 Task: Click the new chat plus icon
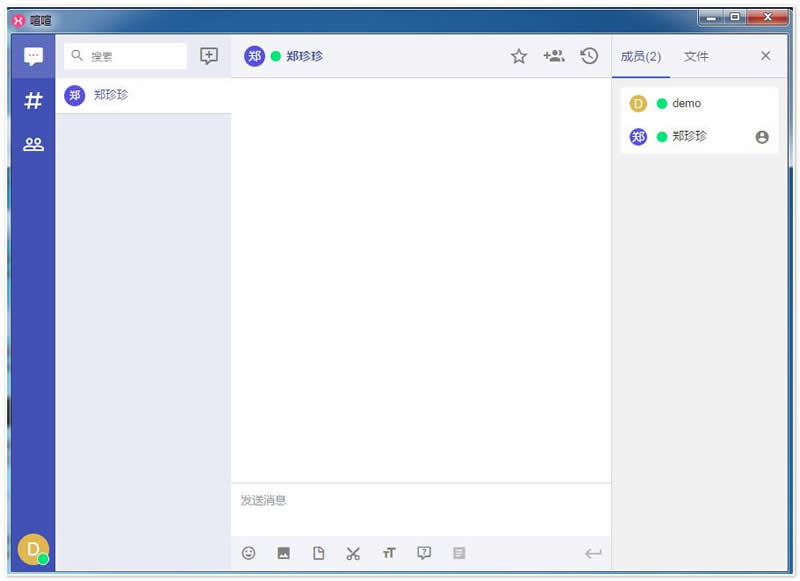pos(208,56)
